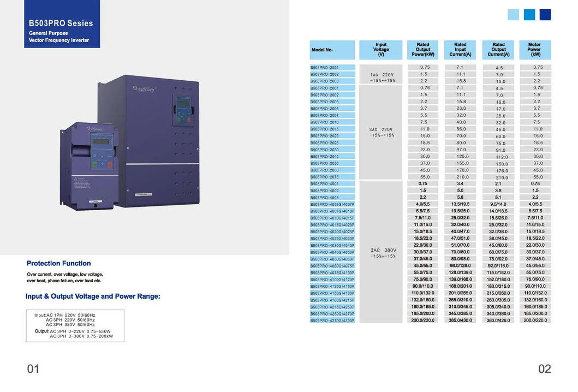
Task: Select the Input Voltage (V) column header
Action: pos(381,50)
